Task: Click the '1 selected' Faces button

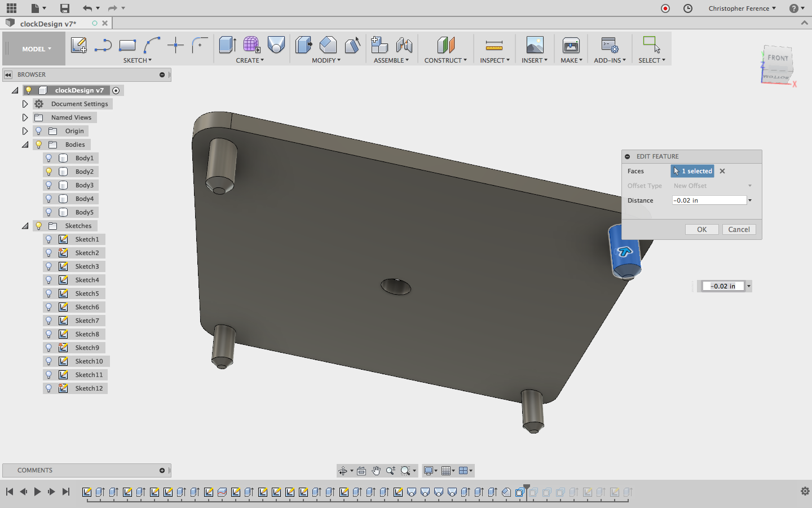Action: (x=693, y=171)
